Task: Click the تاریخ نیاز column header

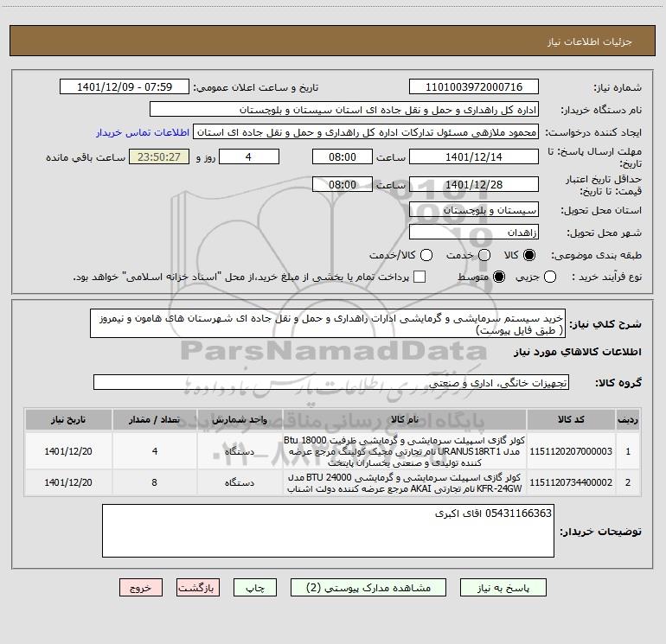Action: (x=68, y=419)
